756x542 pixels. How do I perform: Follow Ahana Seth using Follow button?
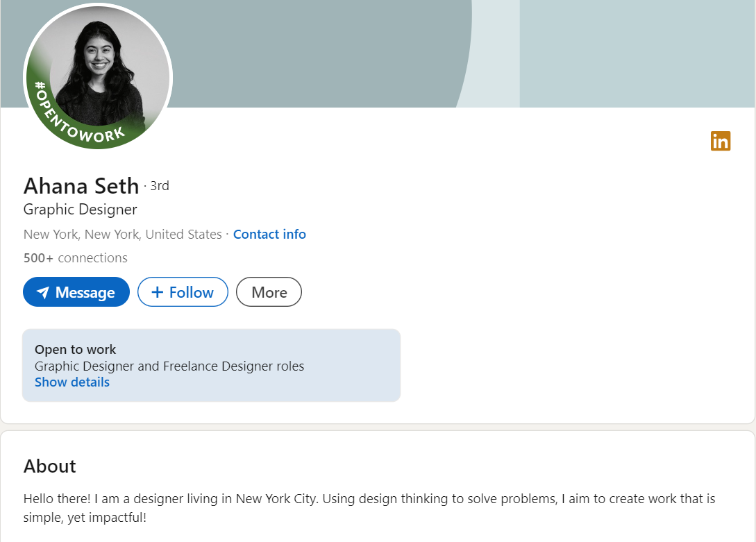pos(183,292)
